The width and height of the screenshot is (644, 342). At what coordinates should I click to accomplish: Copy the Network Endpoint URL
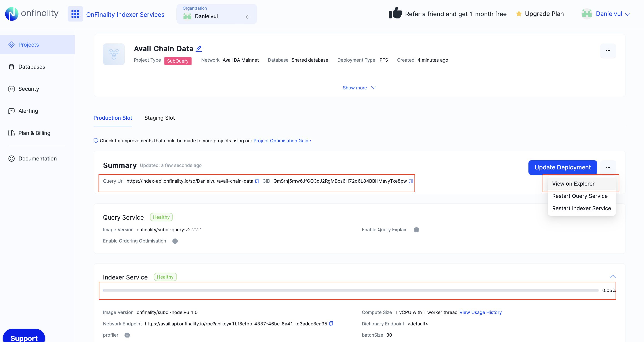coord(331,323)
